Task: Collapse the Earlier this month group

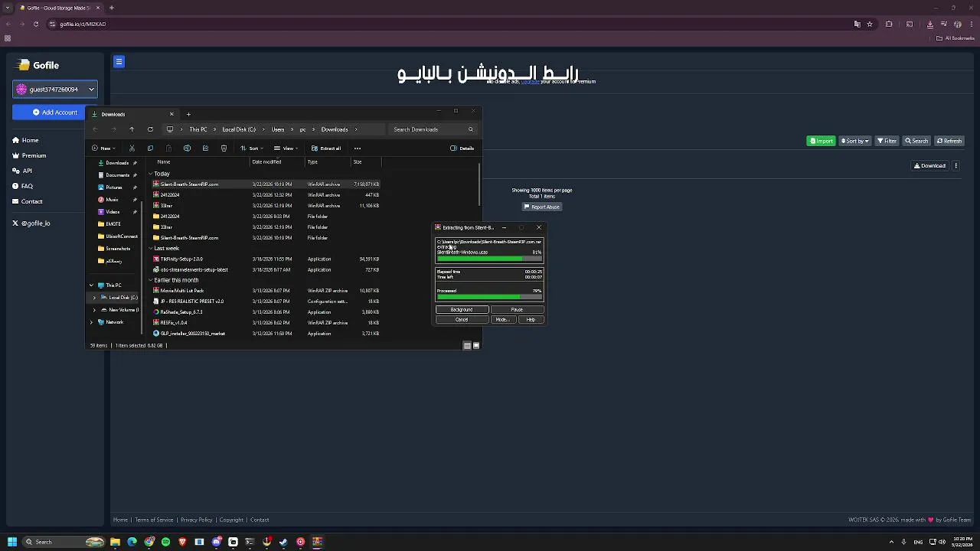Action: tap(151, 280)
